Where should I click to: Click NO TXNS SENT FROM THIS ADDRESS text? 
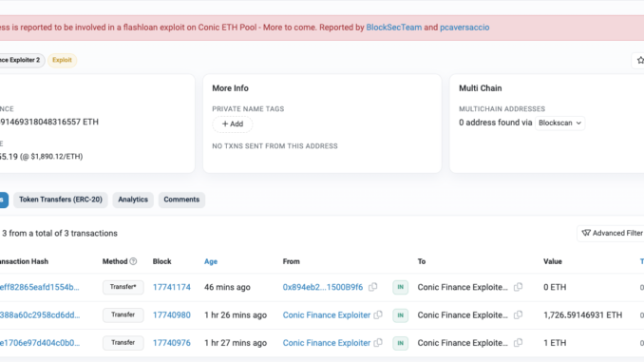click(275, 146)
